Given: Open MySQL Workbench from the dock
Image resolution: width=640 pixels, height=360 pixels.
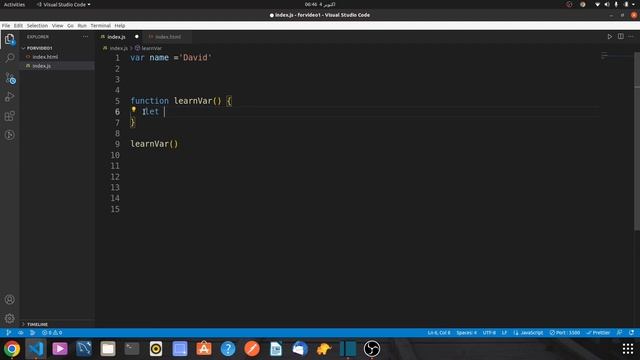Looking at the screenshot, I should tap(84, 349).
